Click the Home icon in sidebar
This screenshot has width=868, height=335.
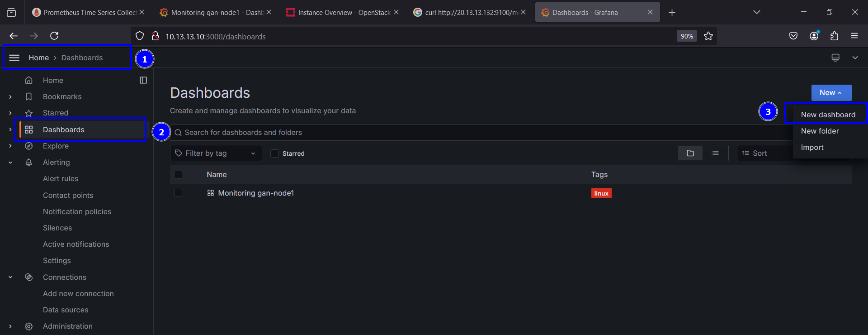[29, 80]
